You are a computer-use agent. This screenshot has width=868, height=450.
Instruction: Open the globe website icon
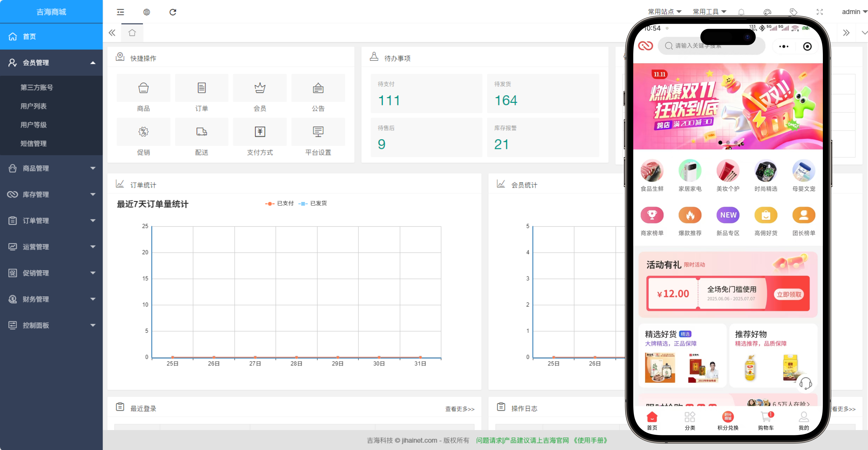(147, 12)
